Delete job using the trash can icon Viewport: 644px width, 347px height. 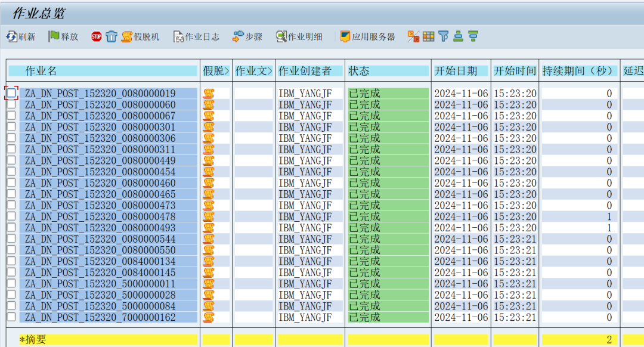[112, 36]
